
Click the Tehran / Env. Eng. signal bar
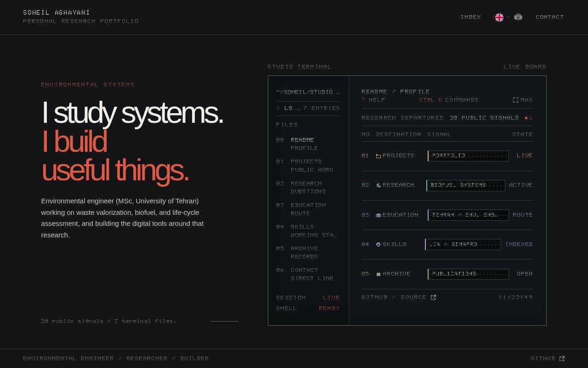468,215
